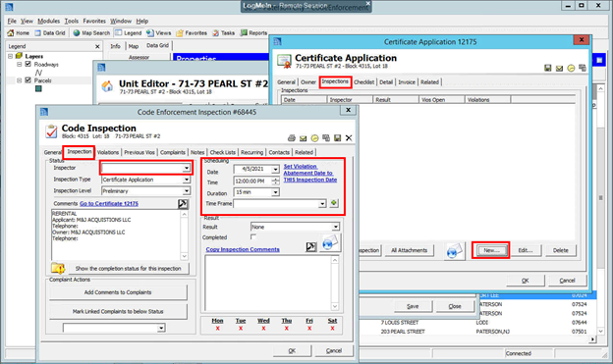Open Reports from the toolbar

(x=253, y=32)
